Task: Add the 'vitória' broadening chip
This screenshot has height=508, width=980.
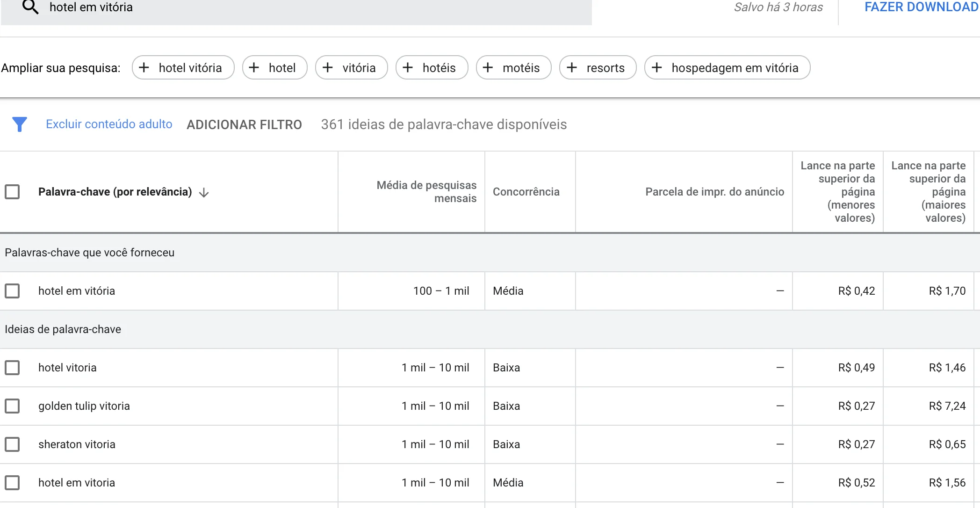Action: [351, 68]
